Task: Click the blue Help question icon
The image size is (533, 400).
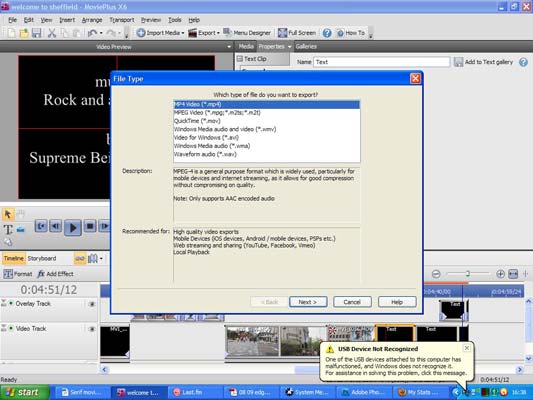Action: click(327, 33)
